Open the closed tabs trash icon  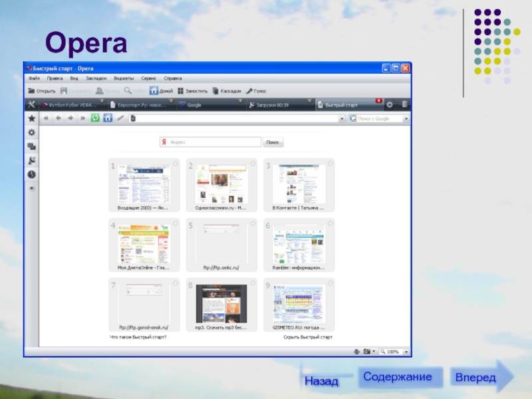[404, 104]
